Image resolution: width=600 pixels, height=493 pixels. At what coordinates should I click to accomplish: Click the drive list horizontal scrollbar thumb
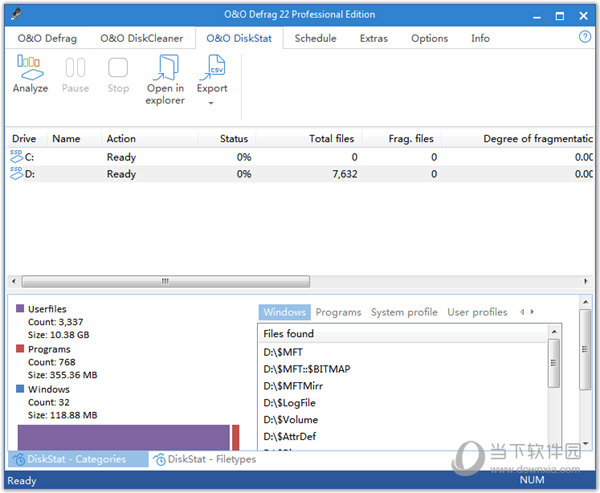click(166, 281)
